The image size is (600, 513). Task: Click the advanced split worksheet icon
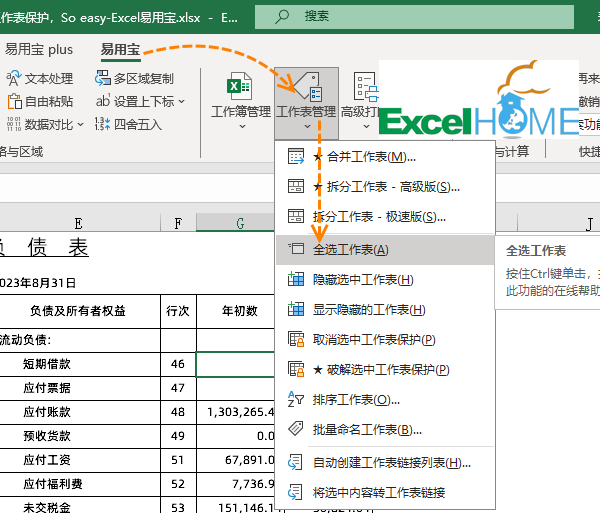coord(296,186)
